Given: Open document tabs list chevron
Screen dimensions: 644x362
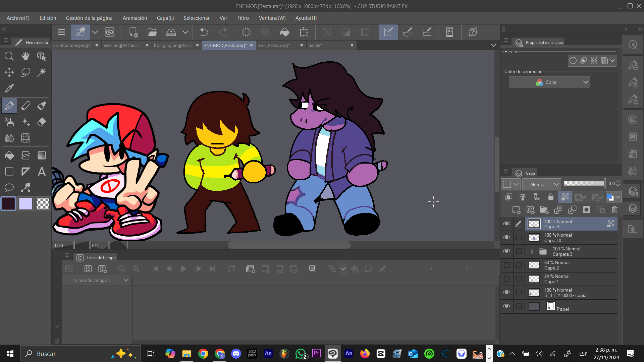Looking at the screenshot, I should (x=493, y=45).
